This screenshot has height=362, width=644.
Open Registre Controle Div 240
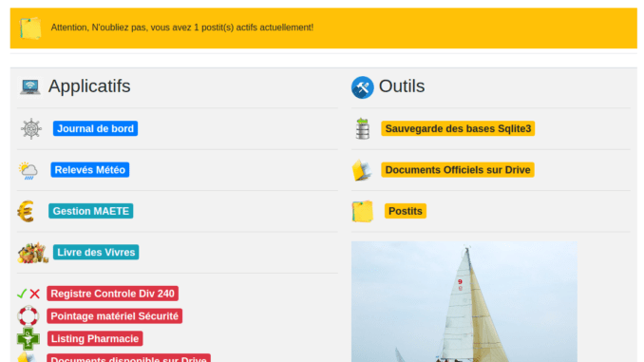tap(112, 294)
